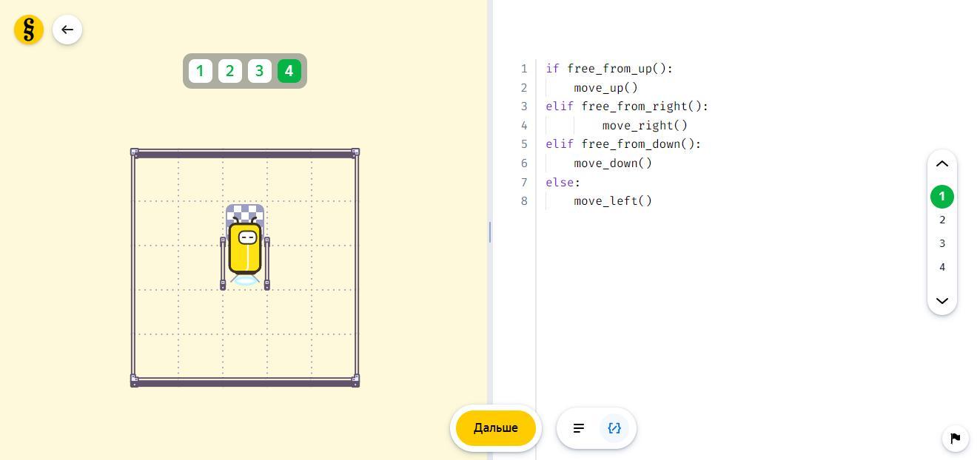Select step 1 in the side navigator

(942, 197)
